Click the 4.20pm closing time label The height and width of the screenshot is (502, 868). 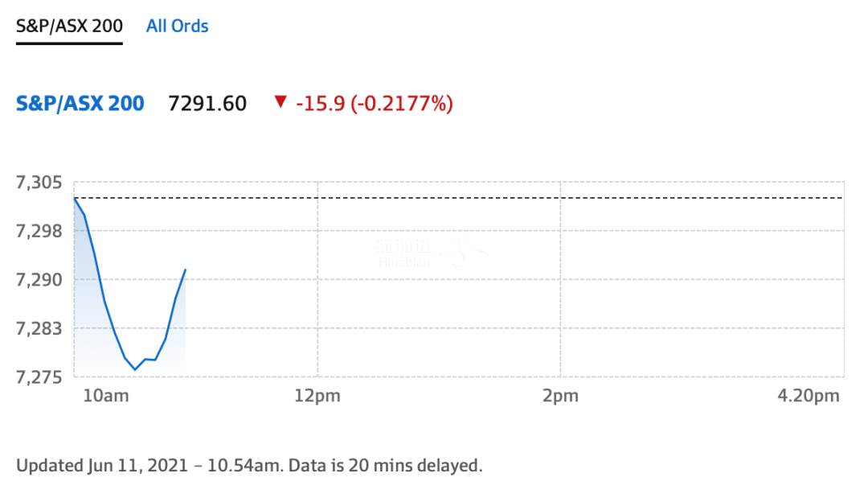click(x=809, y=396)
